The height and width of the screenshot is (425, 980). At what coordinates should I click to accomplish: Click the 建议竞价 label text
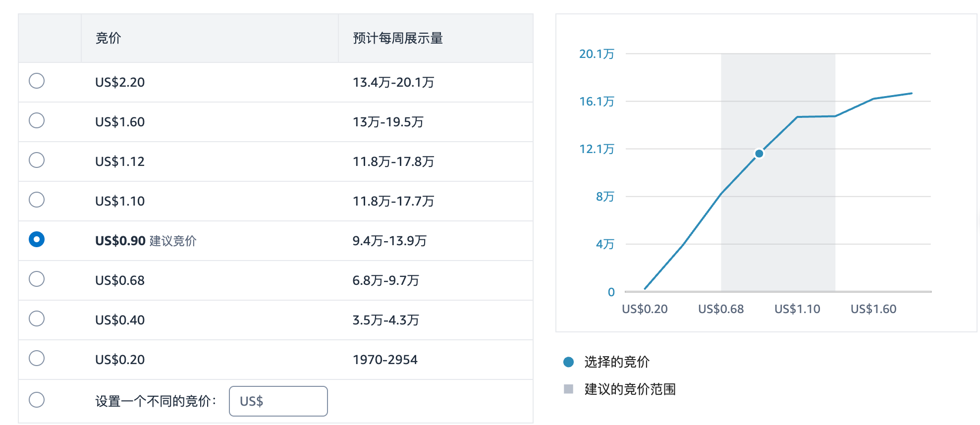tap(173, 241)
